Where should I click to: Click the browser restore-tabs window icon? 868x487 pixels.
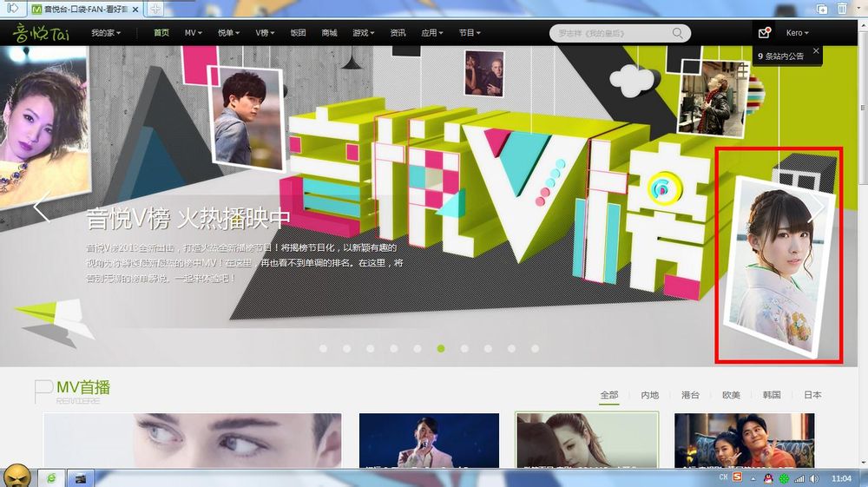coord(822,9)
